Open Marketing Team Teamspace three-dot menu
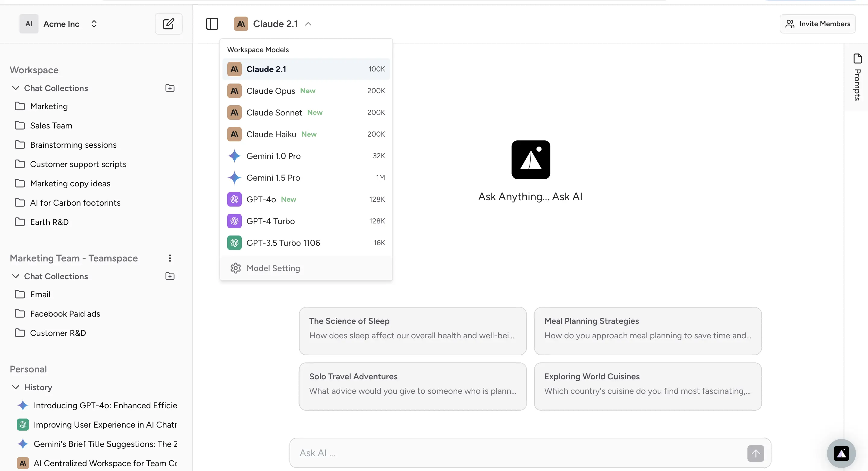 (x=170, y=258)
